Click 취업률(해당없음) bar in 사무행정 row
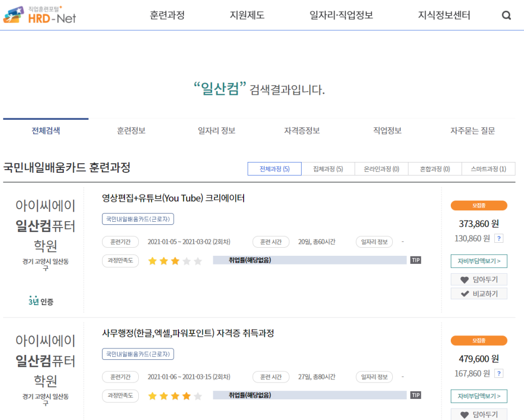The height and width of the screenshot is (420, 524). click(310, 395)
